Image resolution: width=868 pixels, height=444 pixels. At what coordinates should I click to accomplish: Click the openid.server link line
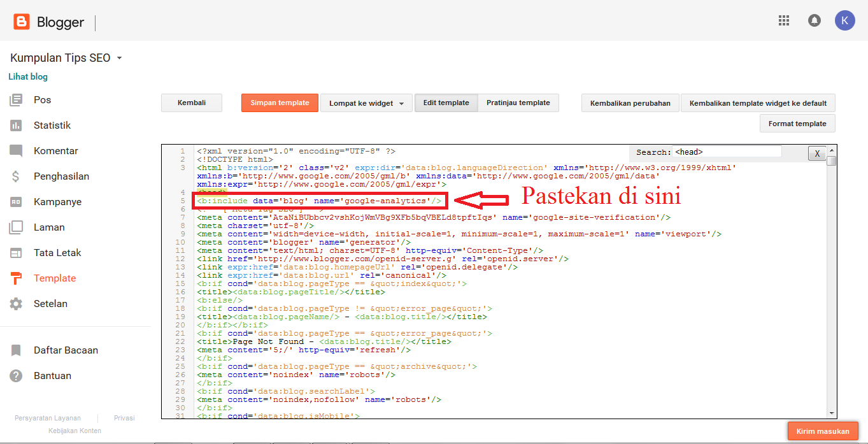(x=383, y=259)
